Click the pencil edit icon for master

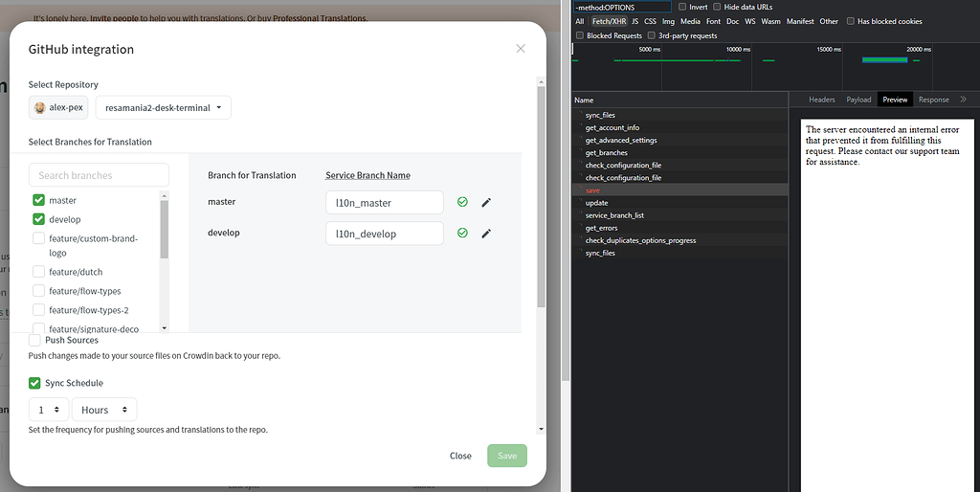click(x=486, y=202)
